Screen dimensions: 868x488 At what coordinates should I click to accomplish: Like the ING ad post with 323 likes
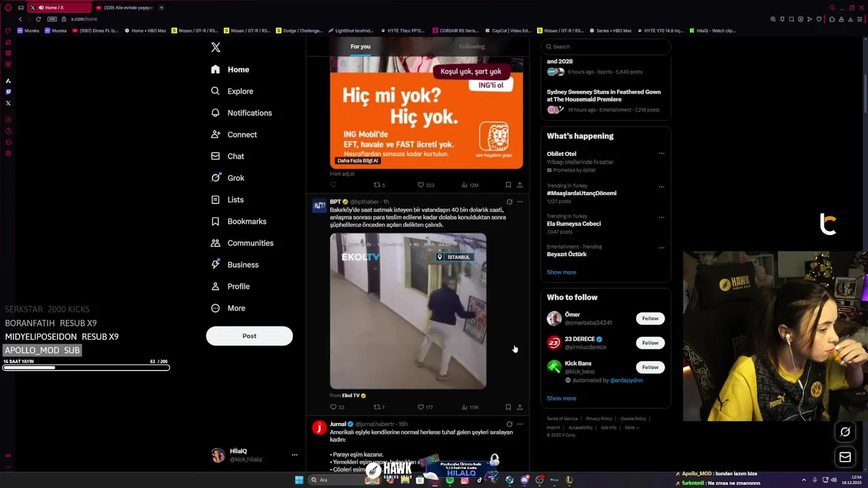tap(425, 185)
